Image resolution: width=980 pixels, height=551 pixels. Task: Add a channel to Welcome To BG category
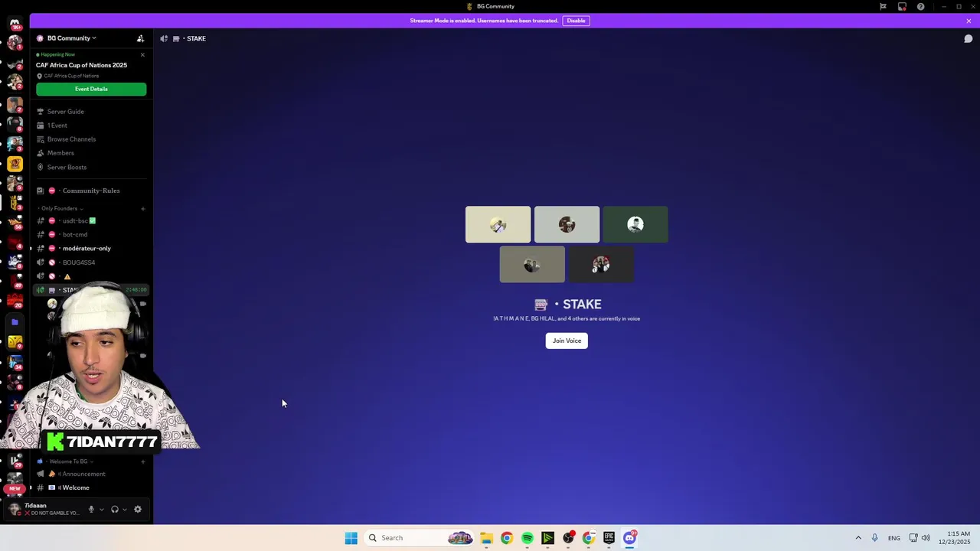tap(142, 461)
